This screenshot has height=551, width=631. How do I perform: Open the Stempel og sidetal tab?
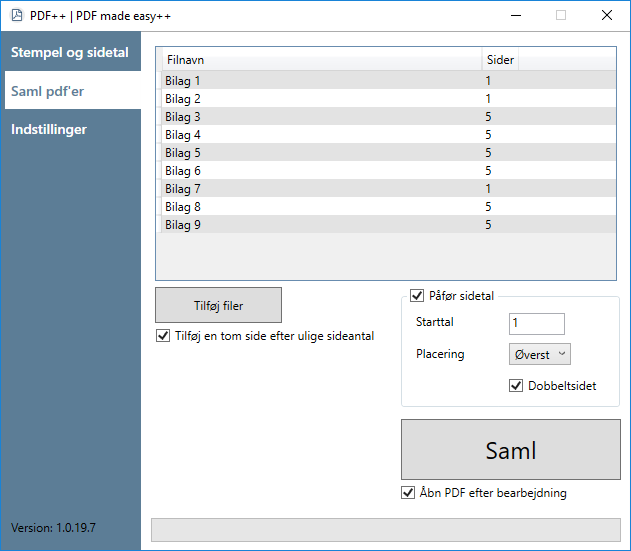(70, 52)
